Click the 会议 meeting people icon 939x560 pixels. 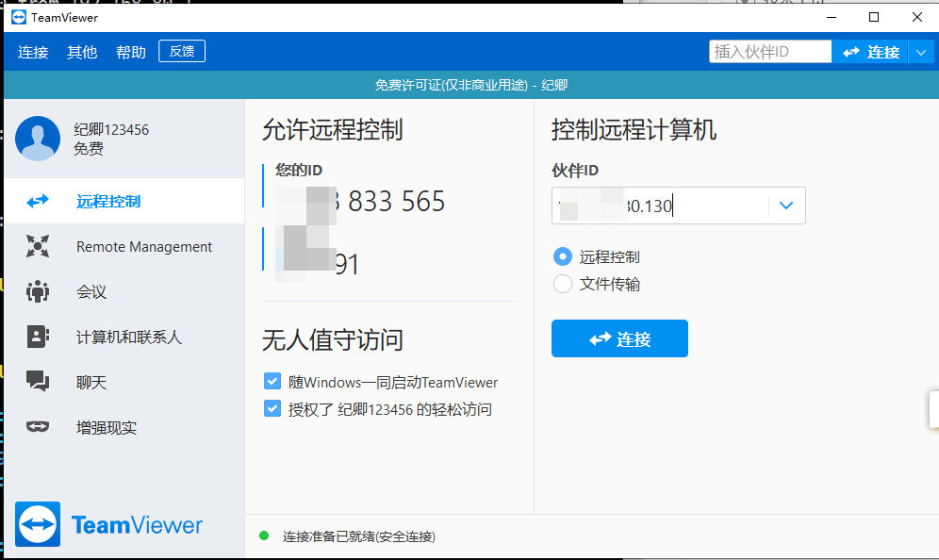(38, 291)
